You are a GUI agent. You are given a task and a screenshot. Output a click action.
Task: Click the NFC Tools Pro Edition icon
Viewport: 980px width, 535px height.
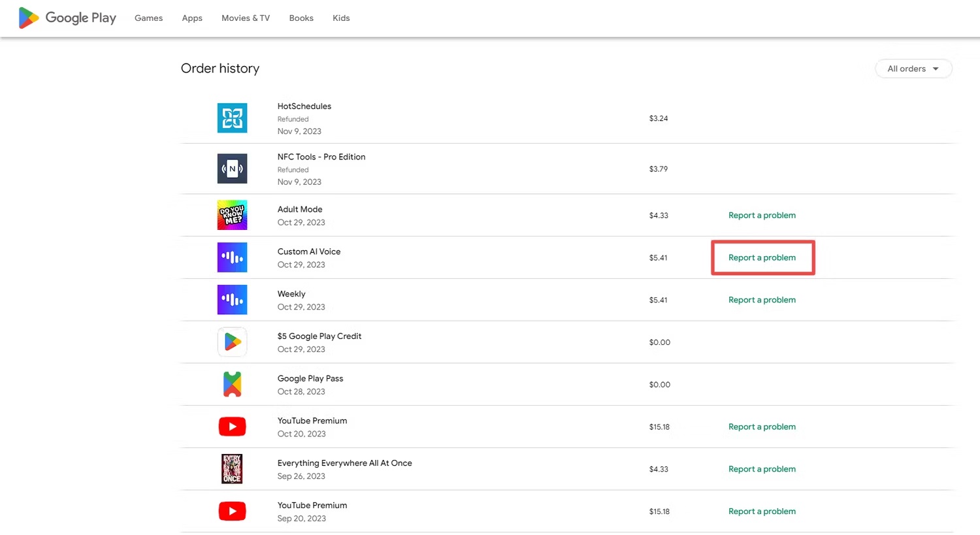232,169
